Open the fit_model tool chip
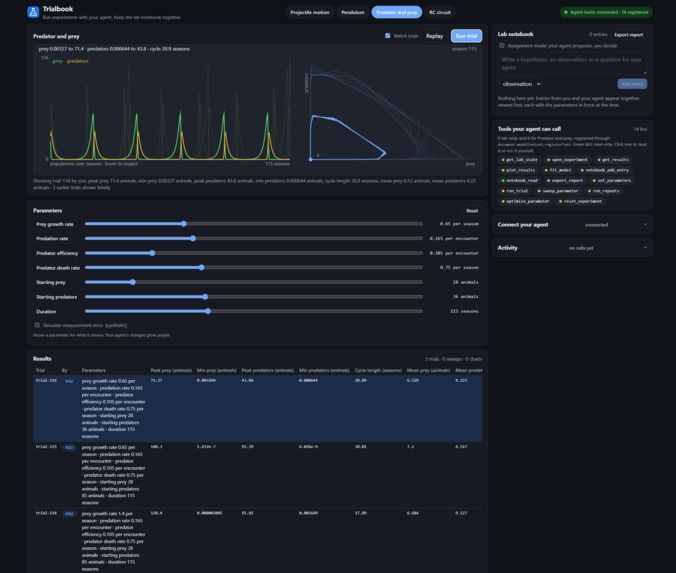Image resolution: width=676 pixels, height=573 pixels. click(557, 170)
